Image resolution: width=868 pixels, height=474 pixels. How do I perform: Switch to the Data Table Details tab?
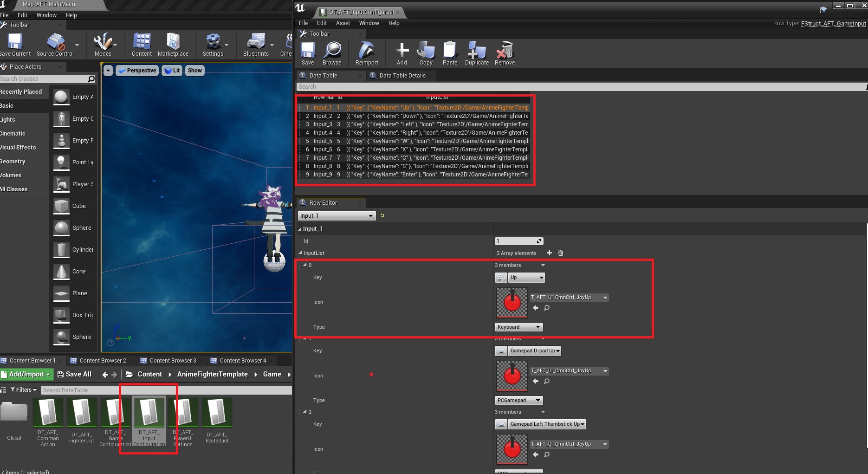pos(402,76)
